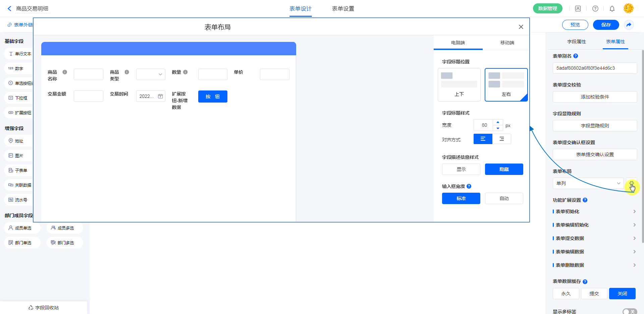Image resolution: width=644 pixels, height=314 pixels.
Task: Switch to the 表单设置 tab
Action: (343, 9)
